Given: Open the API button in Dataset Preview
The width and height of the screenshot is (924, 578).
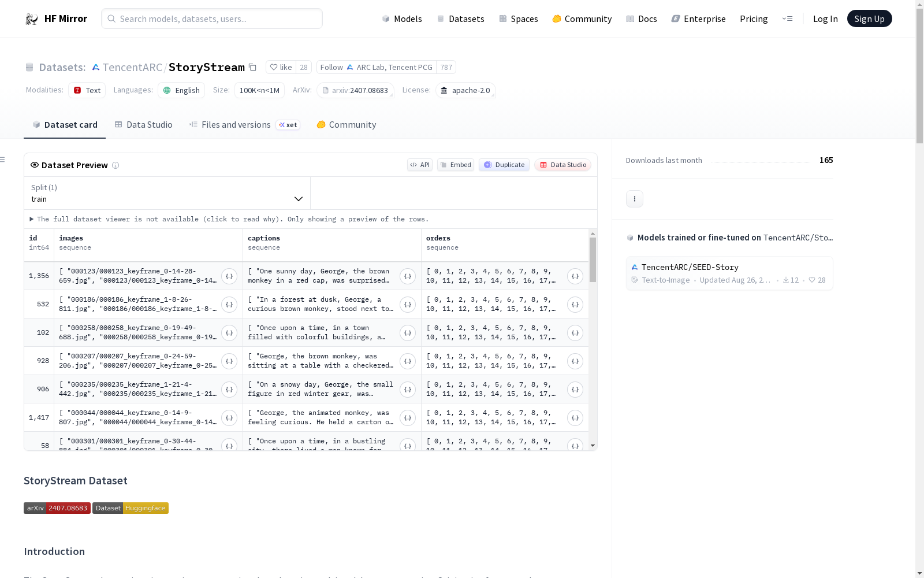Looking at the screenshot, I should tap(420, 165).
